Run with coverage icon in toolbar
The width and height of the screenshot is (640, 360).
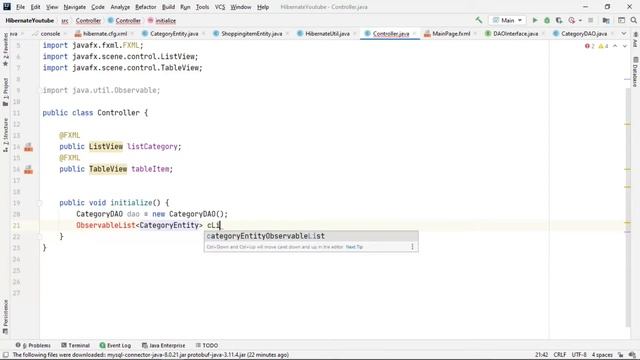tap(559, 20)
